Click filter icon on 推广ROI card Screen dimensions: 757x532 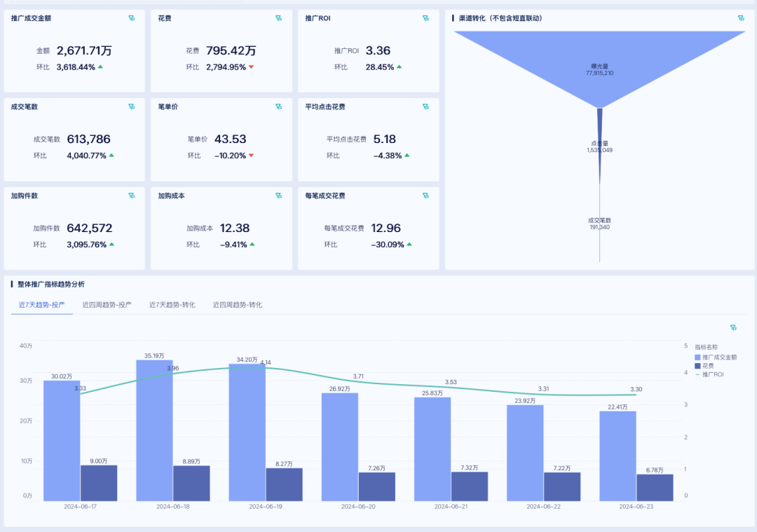point(426,18)
